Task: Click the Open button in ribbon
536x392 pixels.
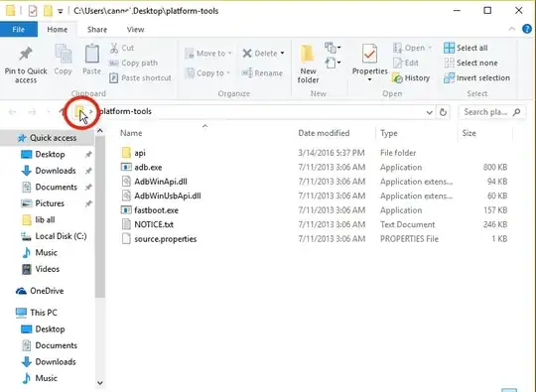Action: pos(412,48)
